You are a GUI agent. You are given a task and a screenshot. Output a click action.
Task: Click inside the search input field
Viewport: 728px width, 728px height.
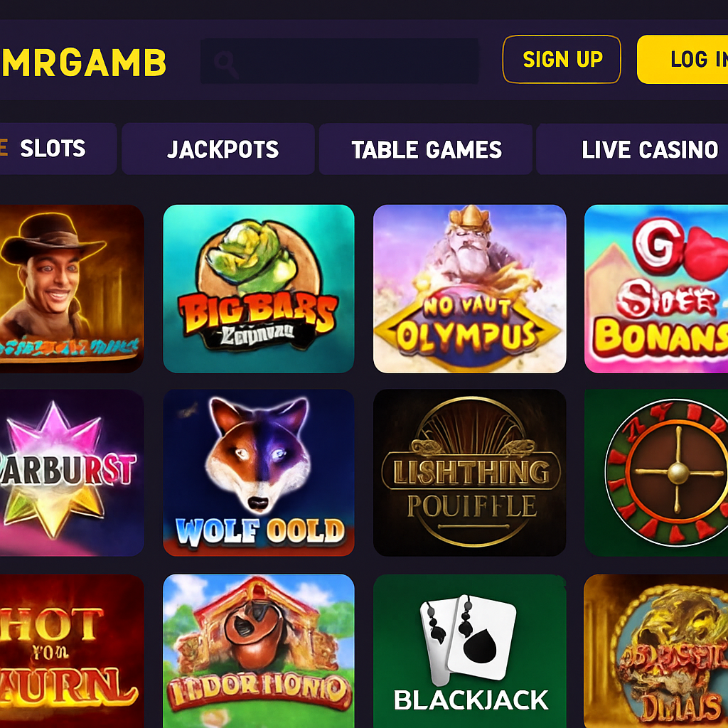point(339,61)
